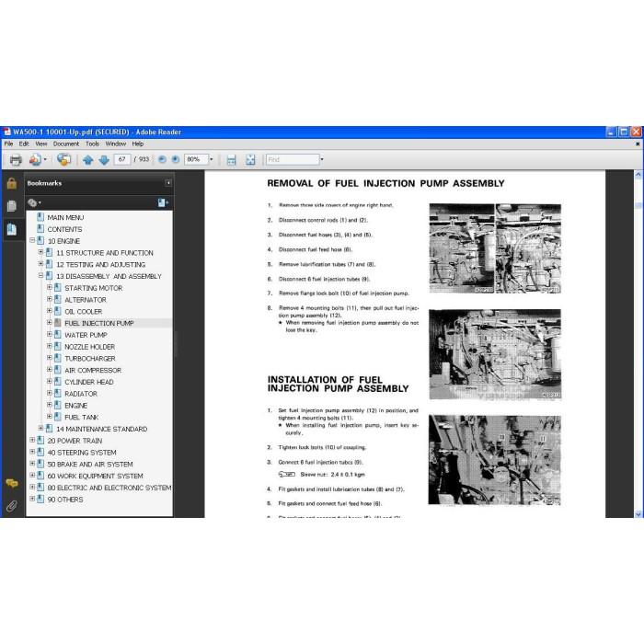The width and height of the screenshot is (644, 644).
Task: Click the CONTENTS bookmark icon
Action: pos(40,229)
